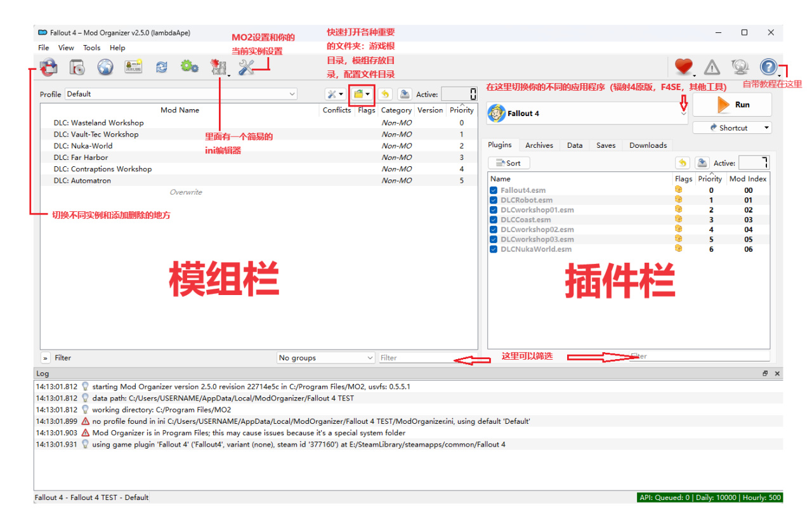Viewport: 812px width, 526px height.
Task: Open the mod list tools wrench dropdown
Action: click(335, 95)
